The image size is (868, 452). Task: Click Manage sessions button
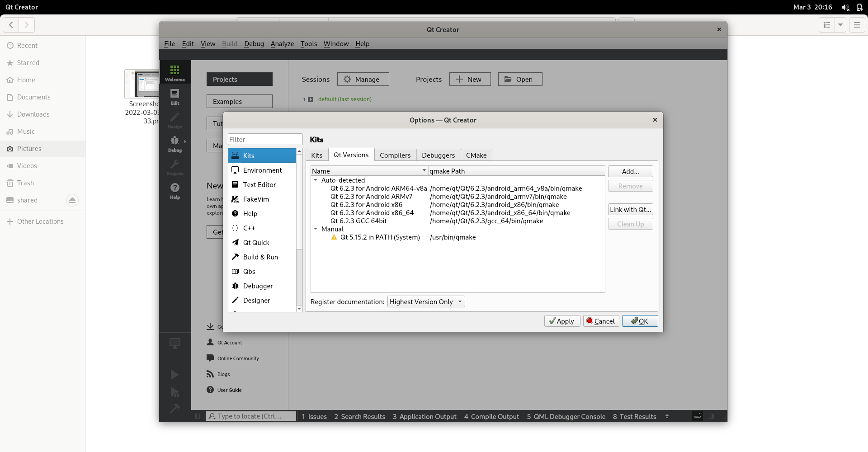click(363, 79)
